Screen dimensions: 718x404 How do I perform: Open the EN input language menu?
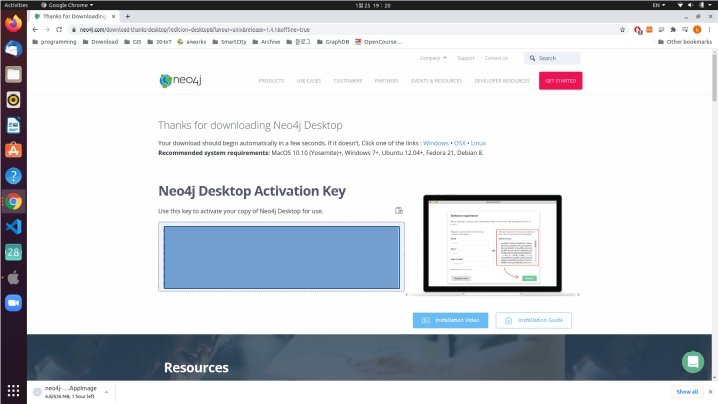[658, 5]
